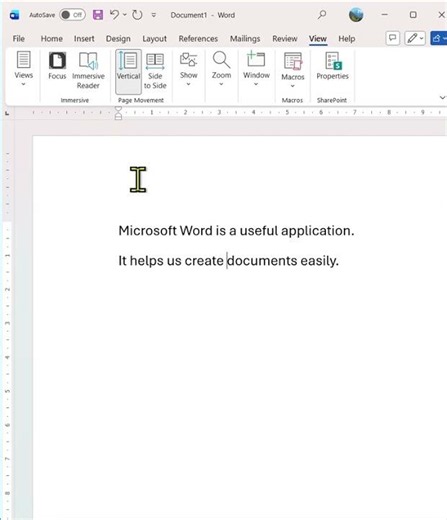Switch to the Home tab

[x=52, y=39]
